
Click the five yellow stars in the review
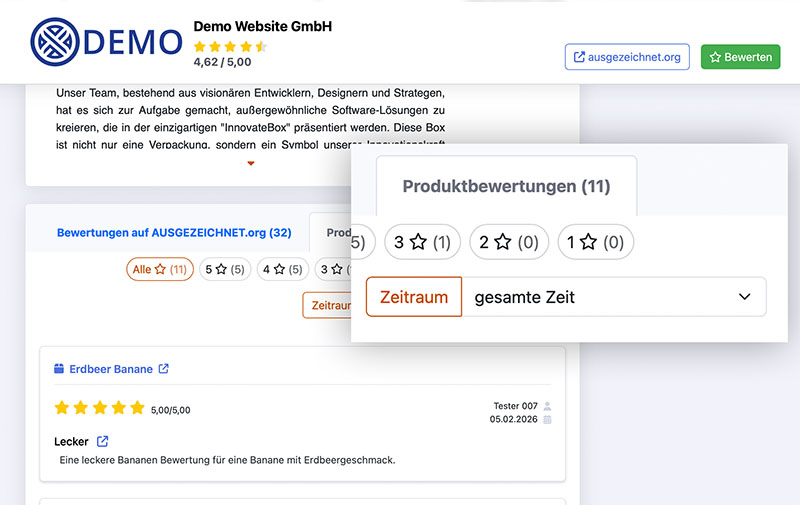(x=99, y=408)
